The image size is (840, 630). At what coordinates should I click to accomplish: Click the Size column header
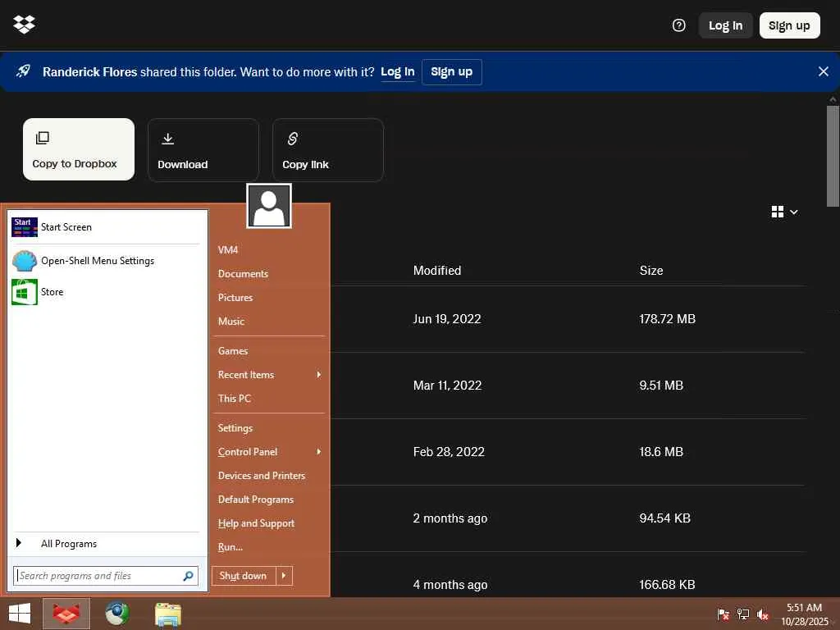pyautogui.click(x=651, y=271)
